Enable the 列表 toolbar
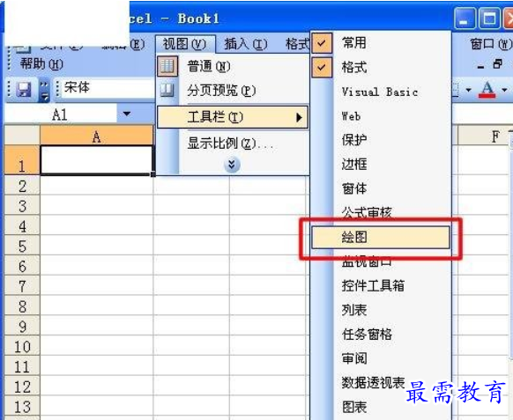Viewport: 513px width, 420px height. click(381, 310)
